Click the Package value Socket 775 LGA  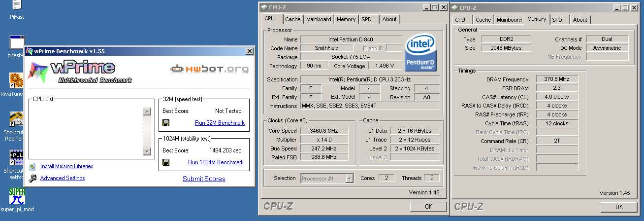[351, 57]
